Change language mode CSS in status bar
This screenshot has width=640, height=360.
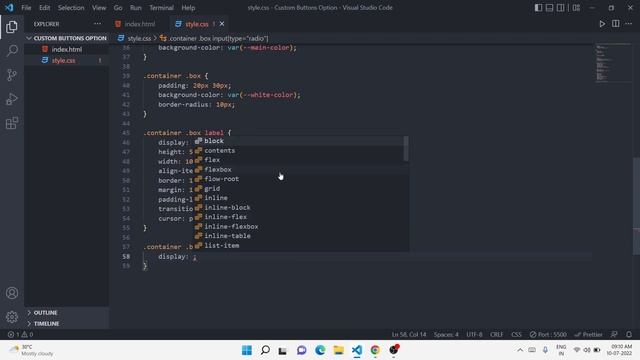516,334
